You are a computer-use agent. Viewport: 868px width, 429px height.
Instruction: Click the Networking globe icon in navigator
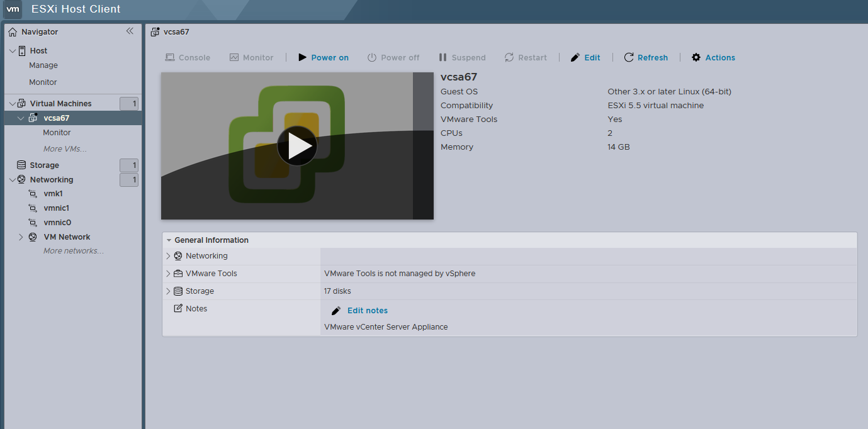click(21, 179)
